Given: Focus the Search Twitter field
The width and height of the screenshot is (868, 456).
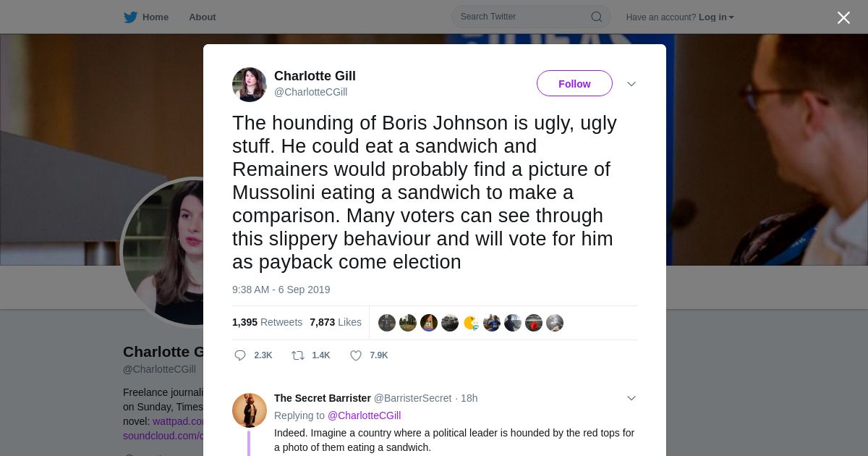Looking at the screenshot, I should tap(522, 17).
